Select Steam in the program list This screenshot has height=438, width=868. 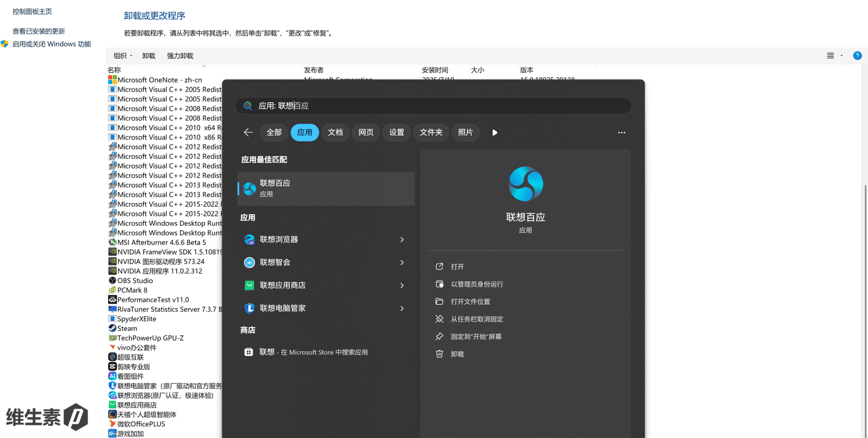pyautogui.click(x=127, y=328)
